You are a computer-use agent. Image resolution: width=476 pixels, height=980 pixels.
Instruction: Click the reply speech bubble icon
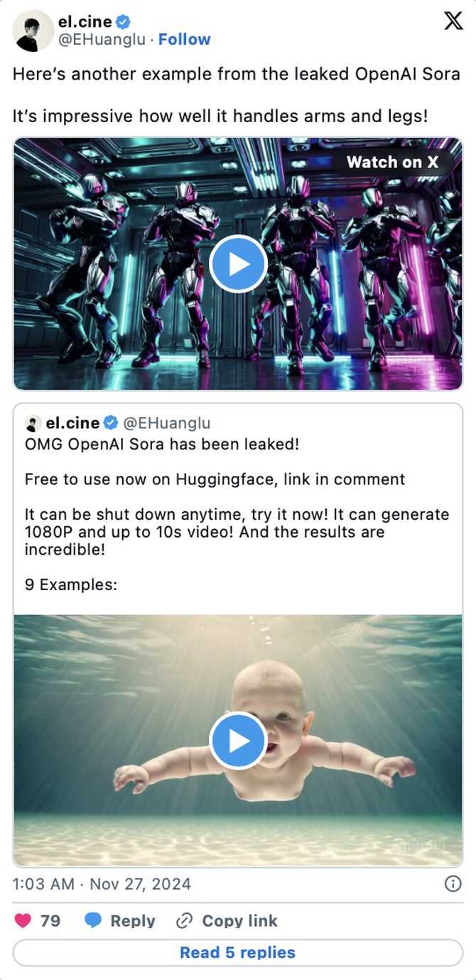93,920
